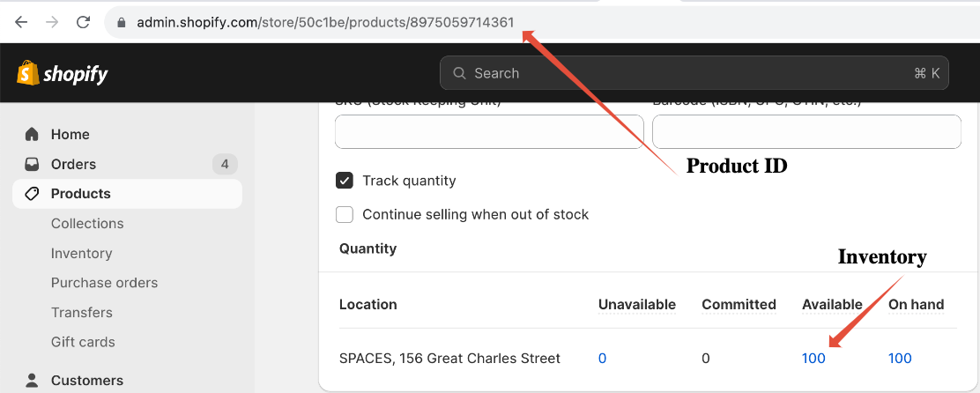Click the Available quantity 100 link
This screenshot has width=980, height=393.
pyautogui.click(x=813, y=358)
